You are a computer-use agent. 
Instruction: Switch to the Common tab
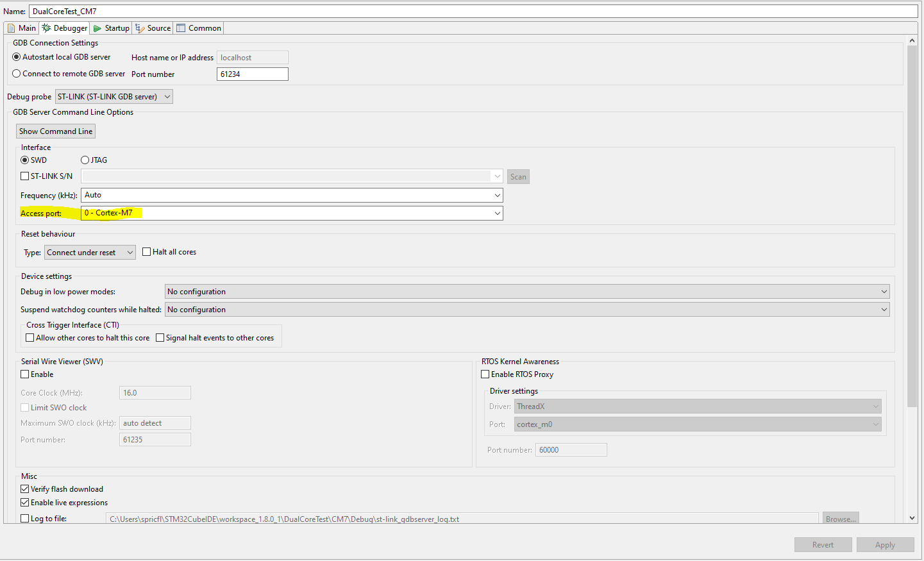(x=199, y=28)
